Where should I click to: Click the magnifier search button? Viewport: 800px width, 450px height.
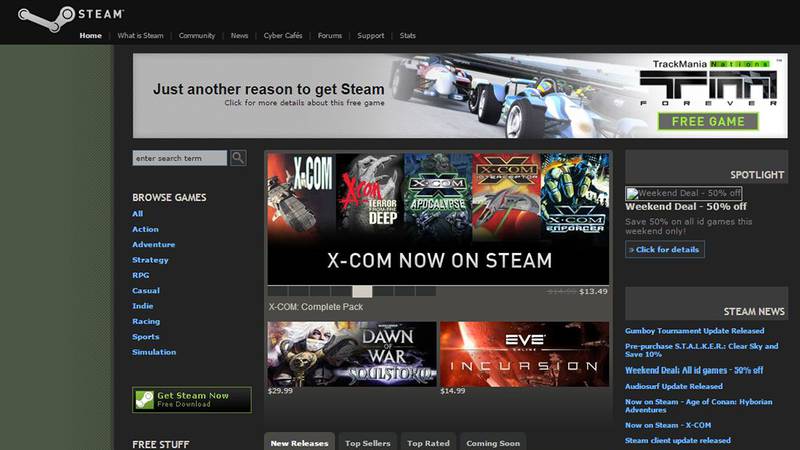click(238, 158)
